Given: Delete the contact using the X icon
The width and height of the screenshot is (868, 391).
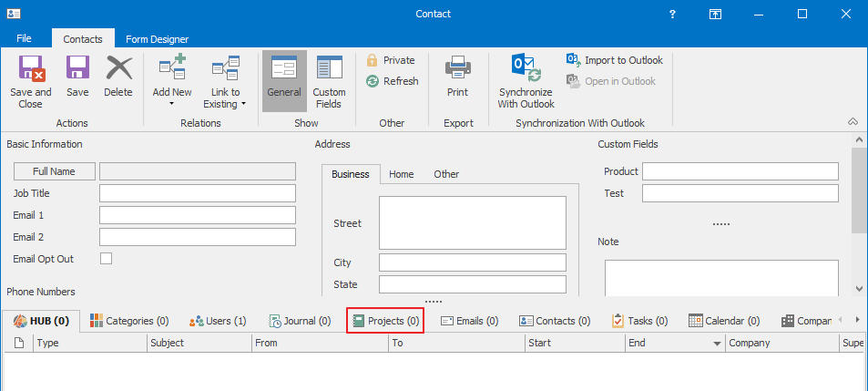Looking at the screenshot, I should (118, 68).
